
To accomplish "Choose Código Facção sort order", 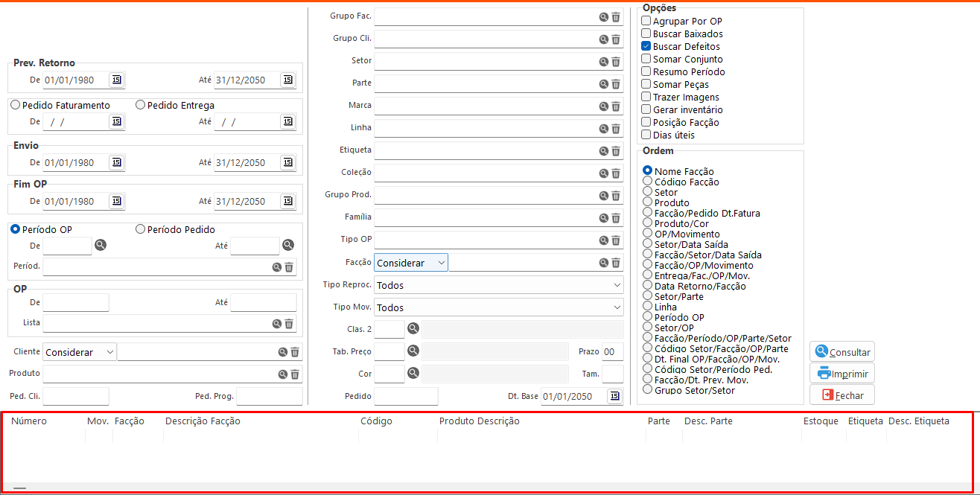I will (647, 182).
